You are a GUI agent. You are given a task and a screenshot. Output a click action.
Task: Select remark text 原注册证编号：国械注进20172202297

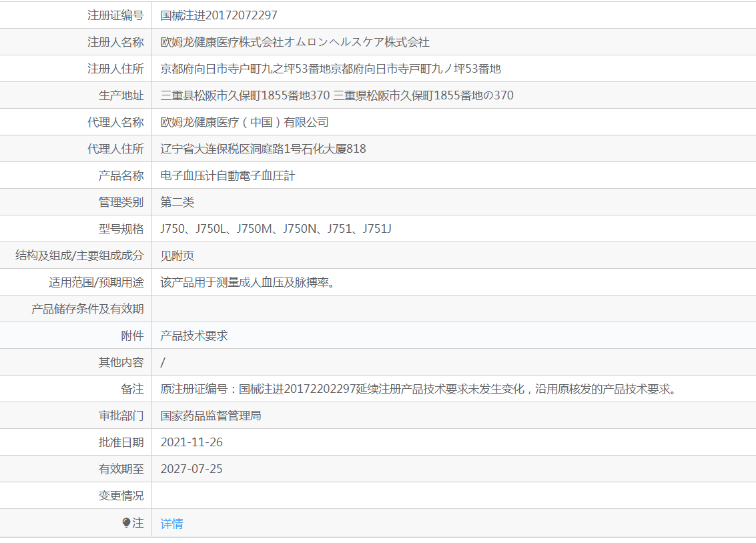pyautogui.click(x=258, y=389)
